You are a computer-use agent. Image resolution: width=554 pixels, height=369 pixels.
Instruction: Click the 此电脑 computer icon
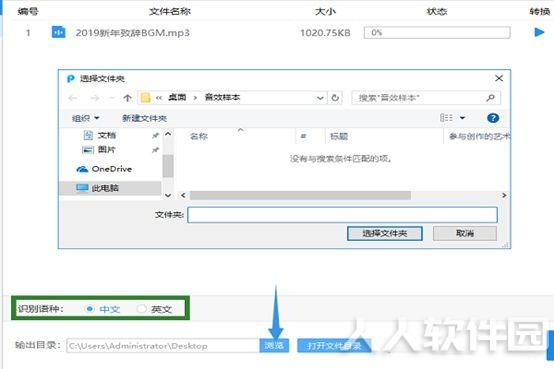(82, 188)
